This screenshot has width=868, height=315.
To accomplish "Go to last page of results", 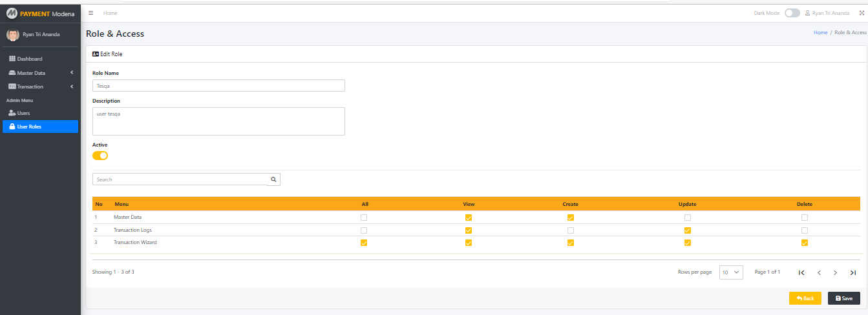I will click(853, 272).
